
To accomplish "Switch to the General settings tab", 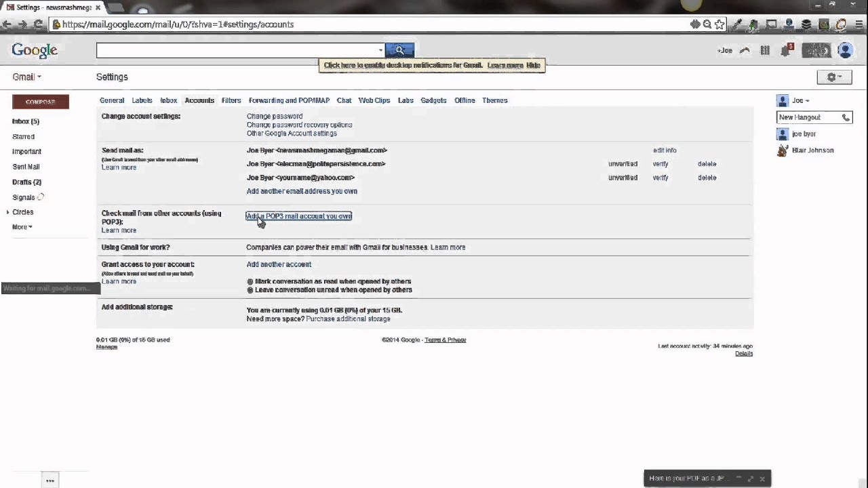I will (x=112, y=100).
